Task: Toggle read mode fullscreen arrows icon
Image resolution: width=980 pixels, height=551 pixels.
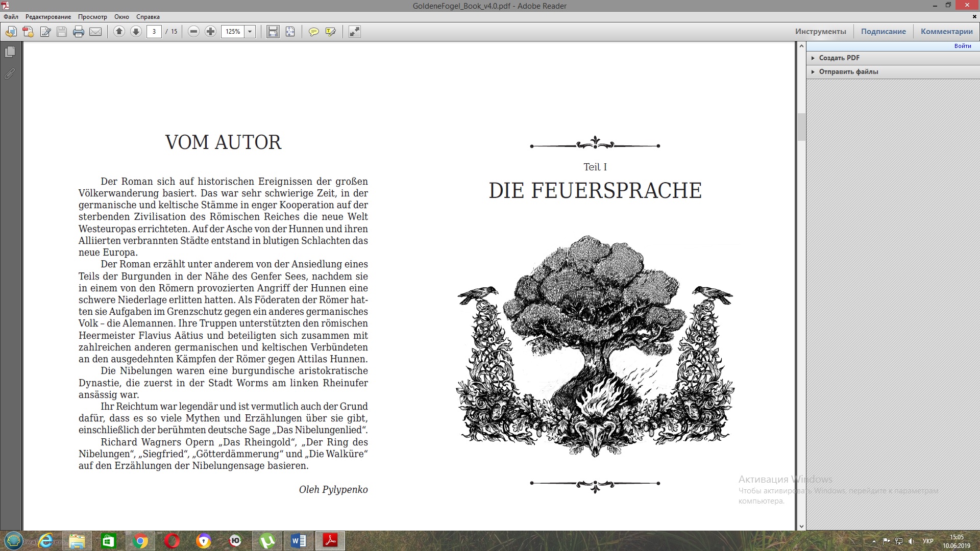Action: (x=354, y=32)
